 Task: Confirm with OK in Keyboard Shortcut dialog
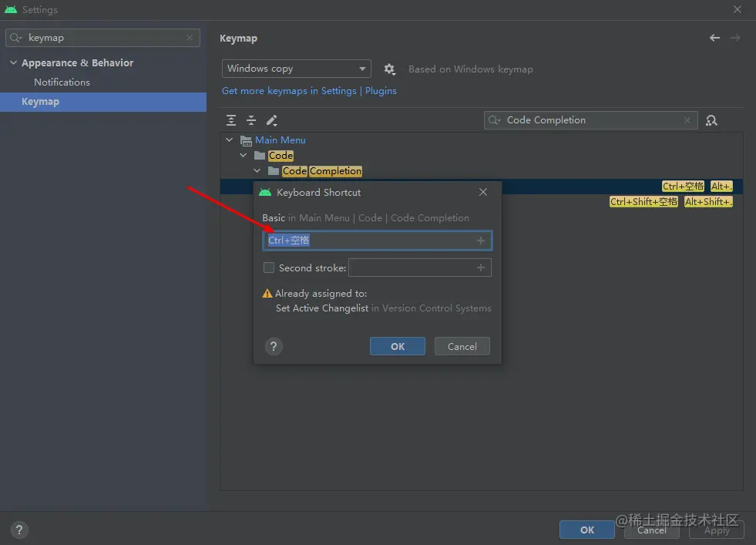point(398,346)
